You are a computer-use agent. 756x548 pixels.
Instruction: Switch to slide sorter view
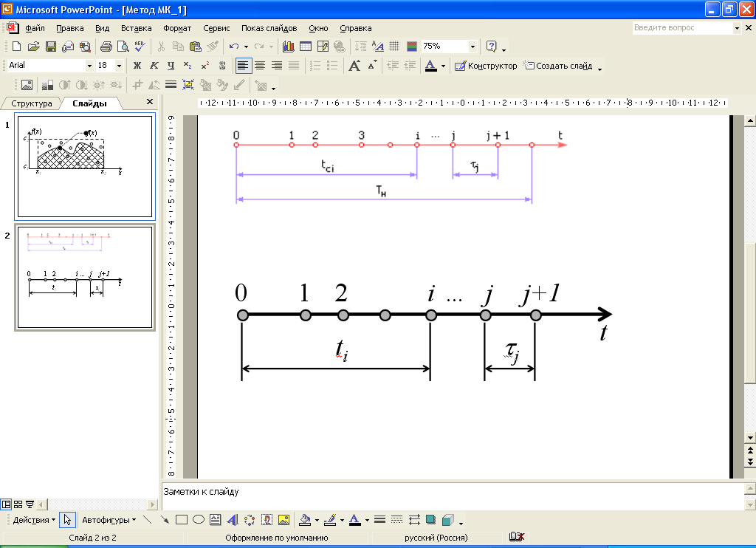[x=18, y=504]
